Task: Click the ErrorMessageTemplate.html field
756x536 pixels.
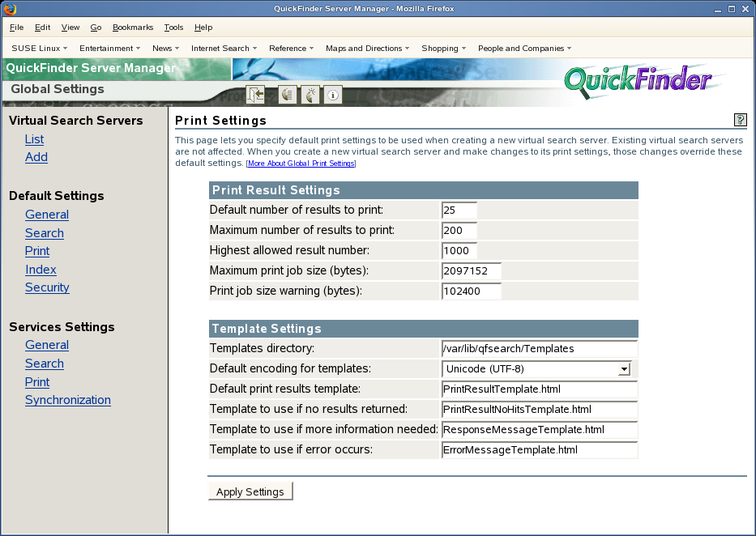Action: [x=540, y=450]
